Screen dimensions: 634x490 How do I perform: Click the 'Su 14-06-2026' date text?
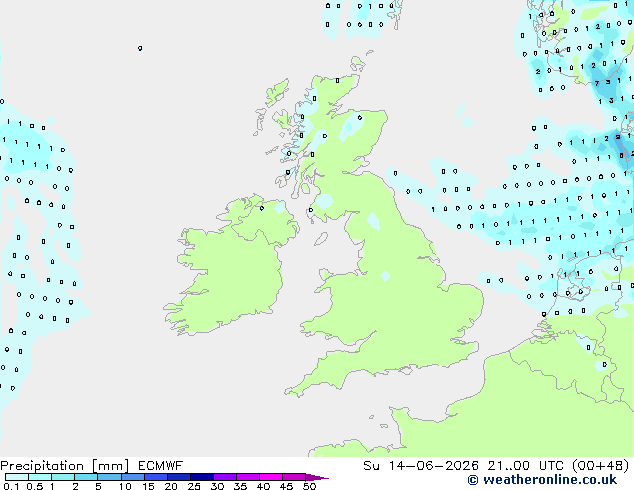pyautogui.click(x=421, y=466)
